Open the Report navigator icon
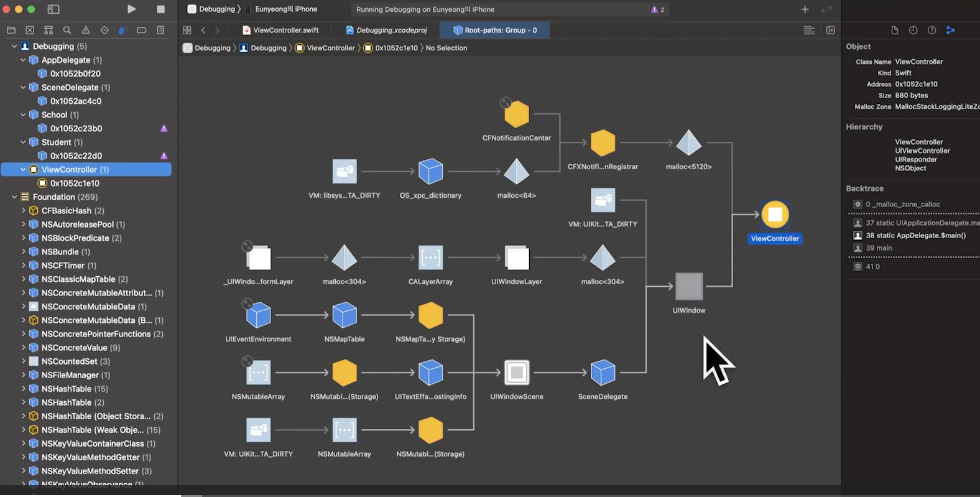980x497 pixels. click(160, 30)
